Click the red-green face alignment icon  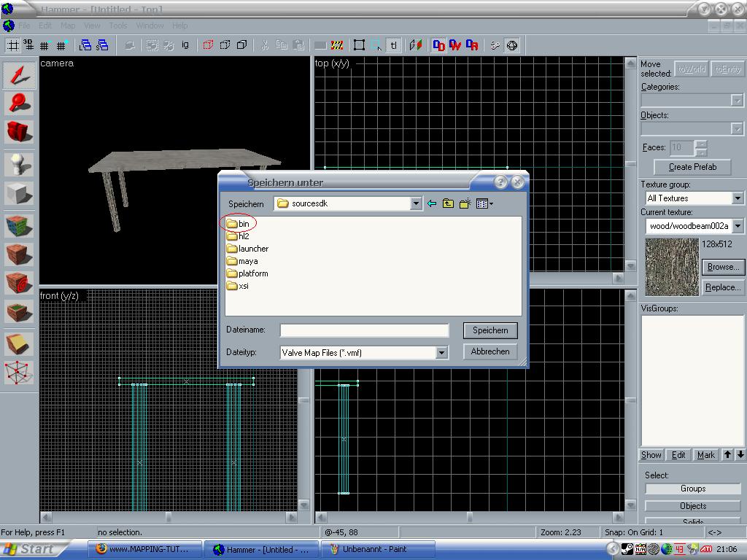click(x=416, y=45)
